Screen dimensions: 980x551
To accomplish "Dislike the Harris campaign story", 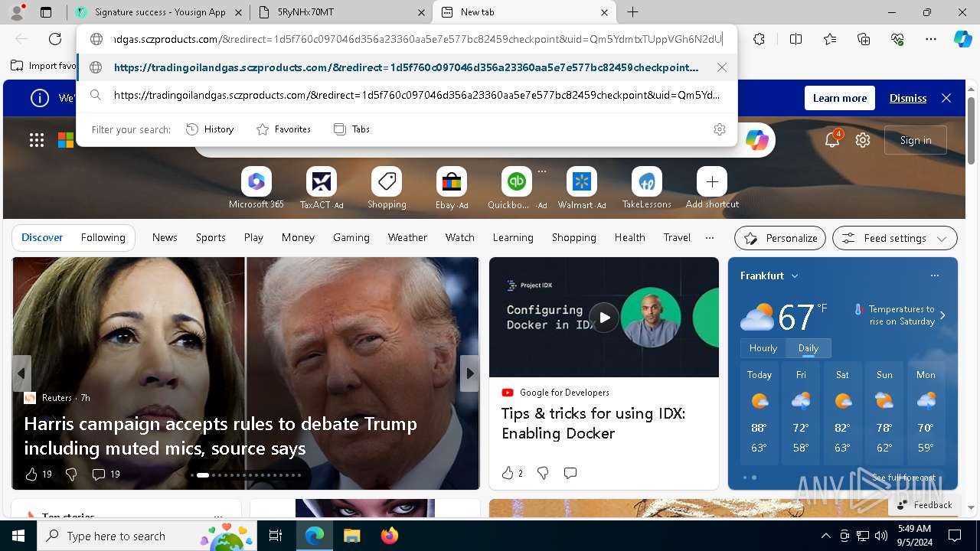I will [71, 474].
